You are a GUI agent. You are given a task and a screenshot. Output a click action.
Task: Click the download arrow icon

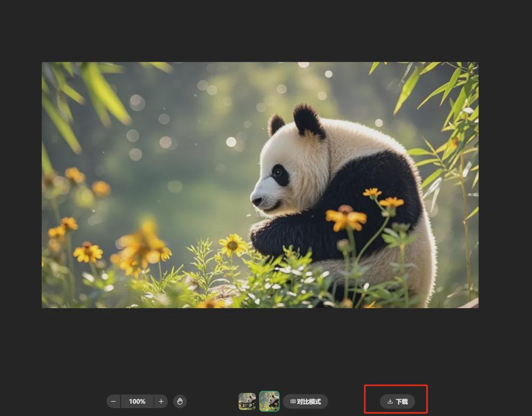[x=390, y=402]
